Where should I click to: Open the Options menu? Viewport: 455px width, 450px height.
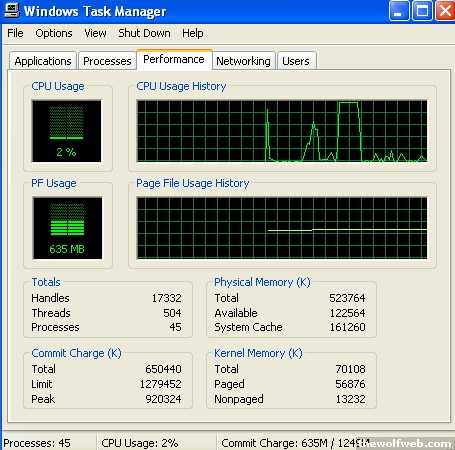54,33
